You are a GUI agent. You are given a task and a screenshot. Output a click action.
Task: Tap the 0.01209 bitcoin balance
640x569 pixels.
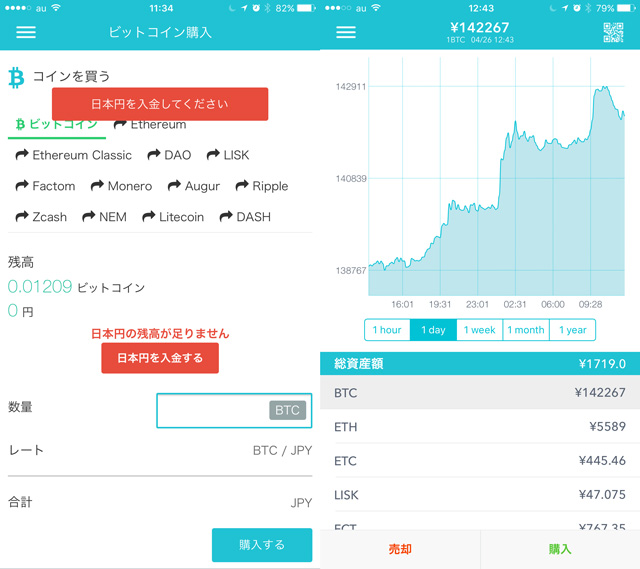[x=40, y=287]
